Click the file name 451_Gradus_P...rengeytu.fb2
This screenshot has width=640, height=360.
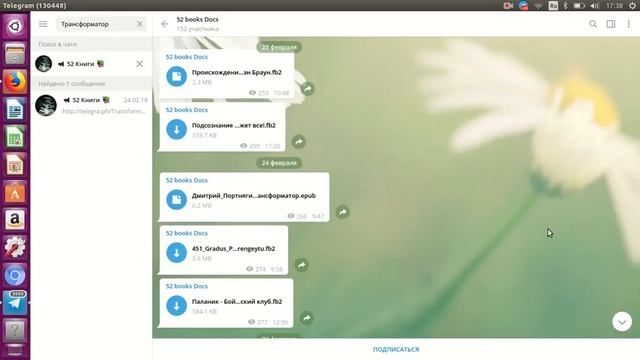(233, 249)
